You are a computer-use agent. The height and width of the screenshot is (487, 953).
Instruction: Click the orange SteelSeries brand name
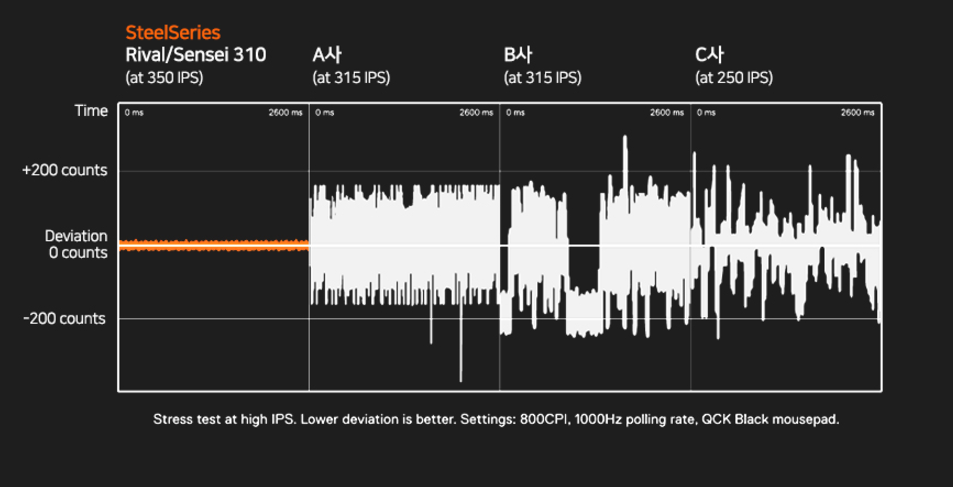pos(173,32)
